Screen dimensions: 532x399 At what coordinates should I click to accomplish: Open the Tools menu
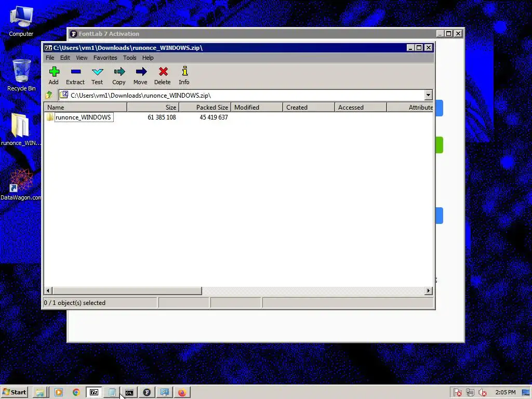pos(129,58)
